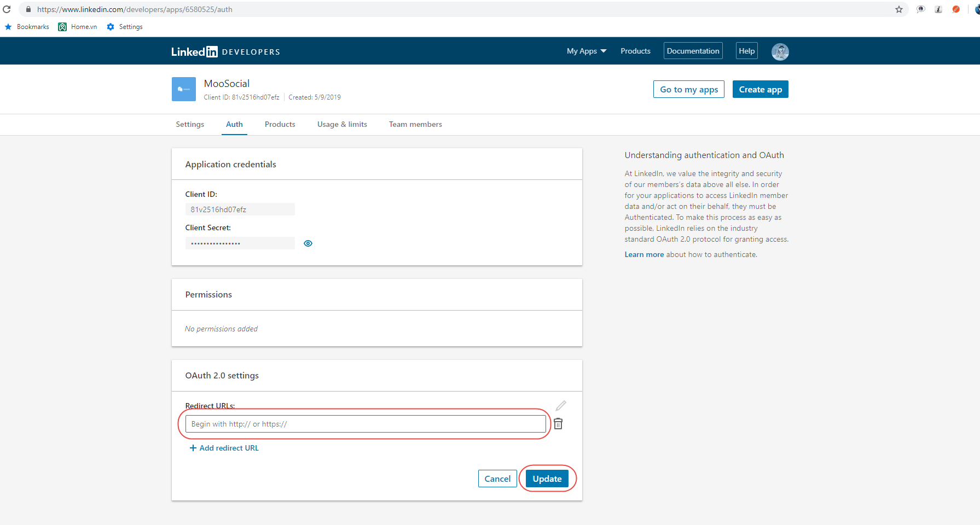Click the header 'Client ID: 81v2516hd07efz' text

click(x=241, y=97)
